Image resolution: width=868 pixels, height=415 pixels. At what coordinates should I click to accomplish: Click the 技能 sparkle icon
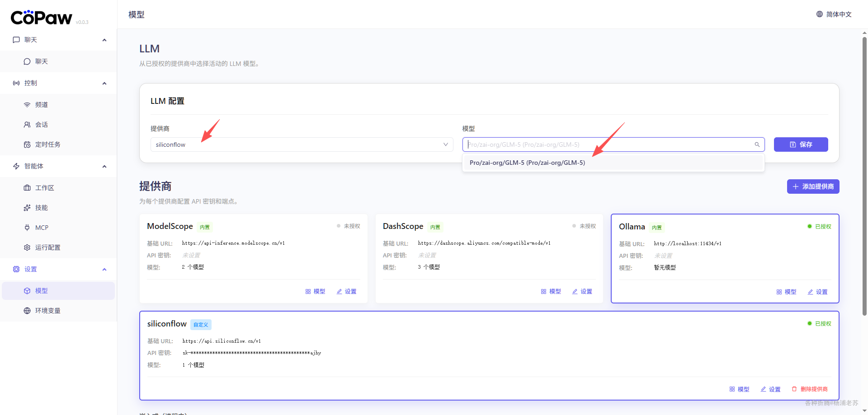27,208
